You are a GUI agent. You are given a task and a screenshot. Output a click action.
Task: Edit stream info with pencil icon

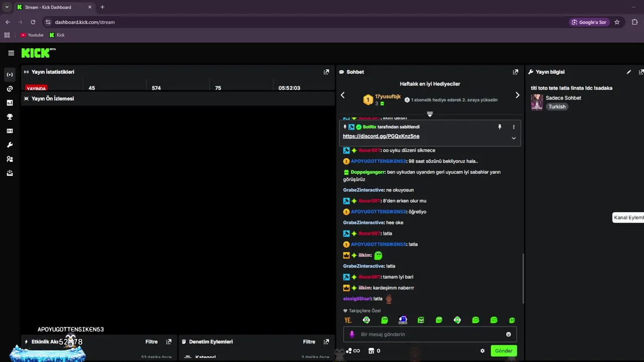pyautogui.click(x=628, y=72)
